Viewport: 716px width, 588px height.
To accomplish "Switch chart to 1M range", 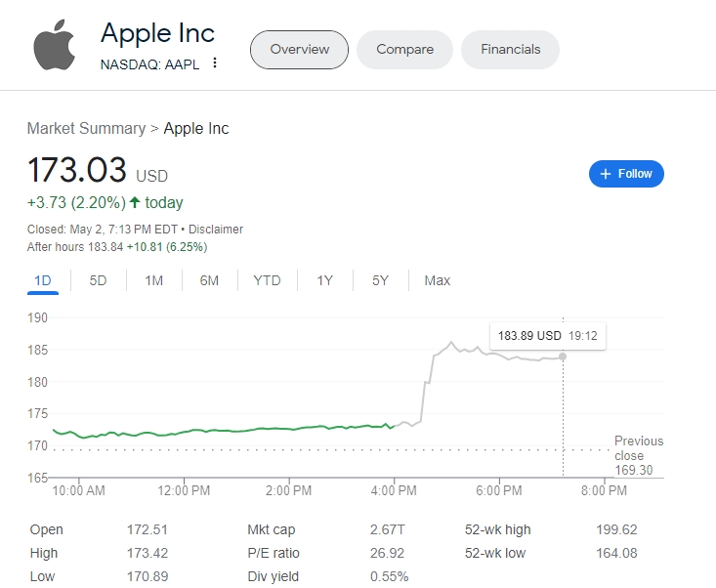I will coord(153,281).
